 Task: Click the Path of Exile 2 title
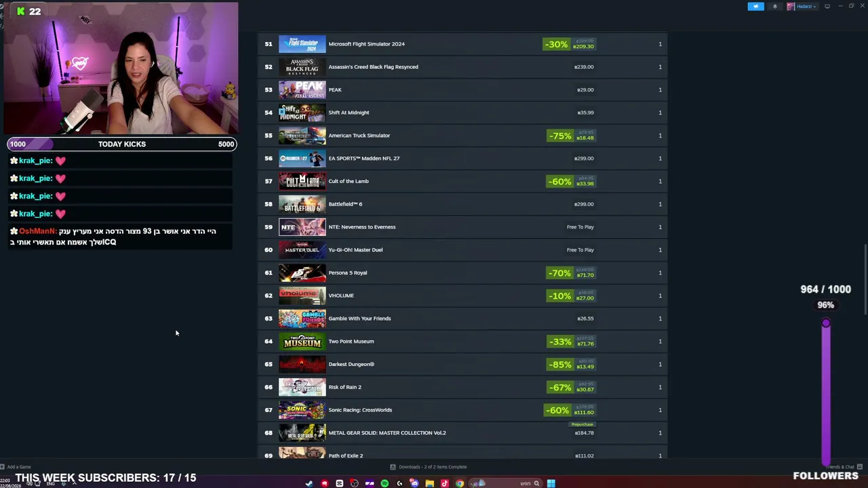point(345,455)
